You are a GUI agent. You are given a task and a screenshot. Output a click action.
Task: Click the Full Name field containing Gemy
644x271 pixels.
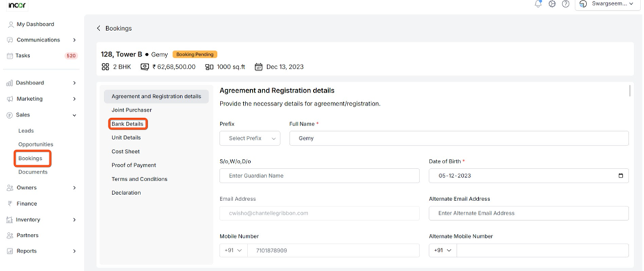(x=459, y=138)
